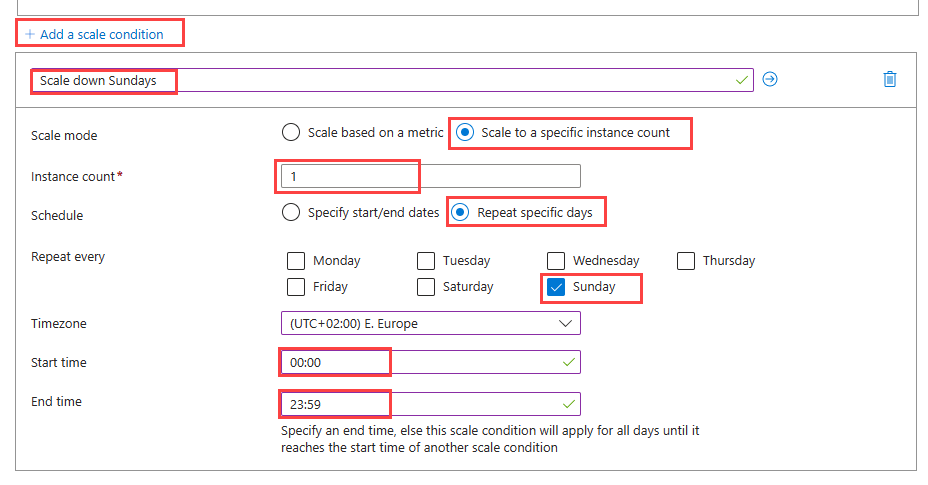Click the circled arrow icon beside condition name
This screenshot has width=928, height=485.
click(770, 79)
